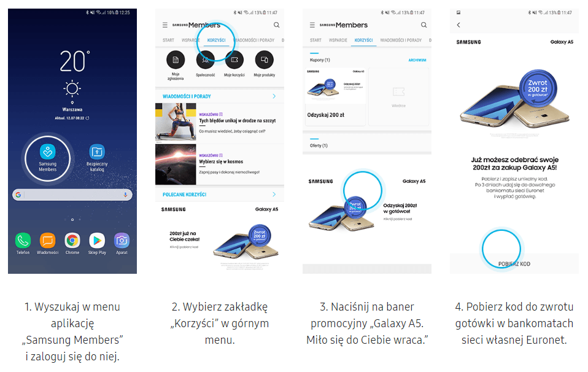588x372 pixels.
Task: Tap the Pobierz kod button
Action: click(514, 264)
